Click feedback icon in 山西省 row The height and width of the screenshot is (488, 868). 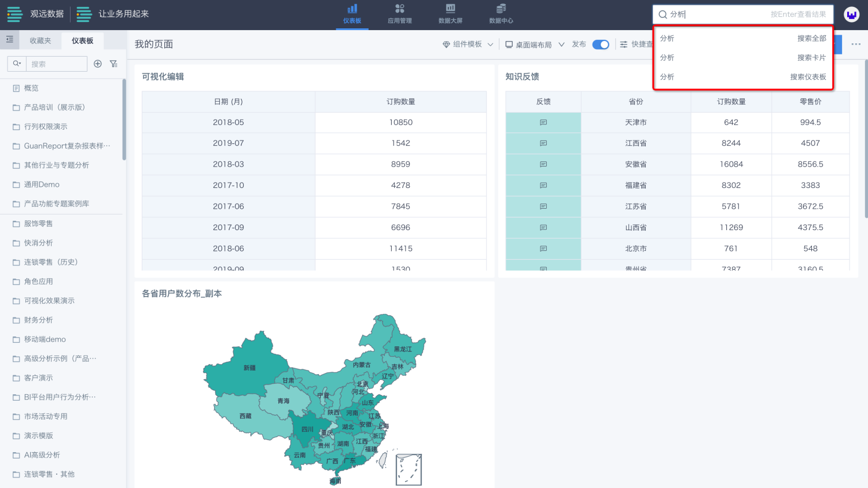543,228
